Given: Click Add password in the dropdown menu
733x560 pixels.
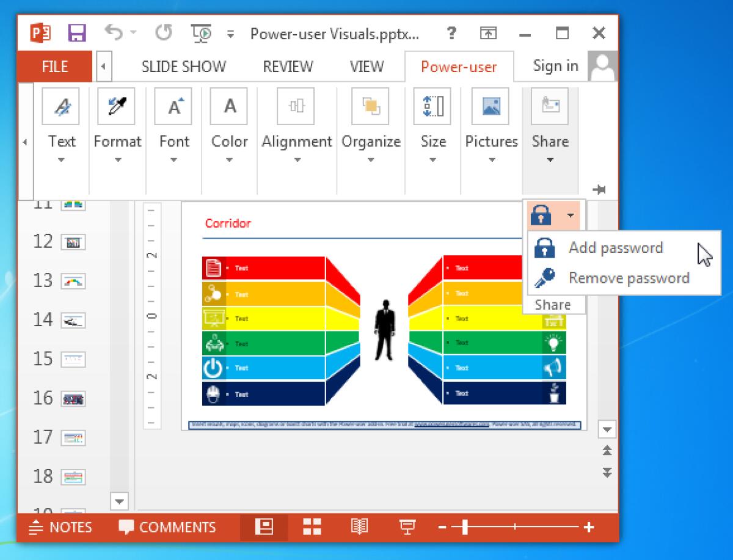Looking at the screenshot, I should pyautogui.click(x=616, y=248).
